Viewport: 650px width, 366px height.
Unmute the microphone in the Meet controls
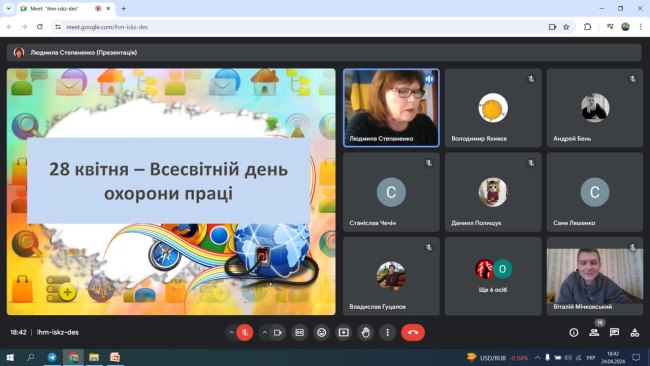pyautogui.click(x=245, y=332)
